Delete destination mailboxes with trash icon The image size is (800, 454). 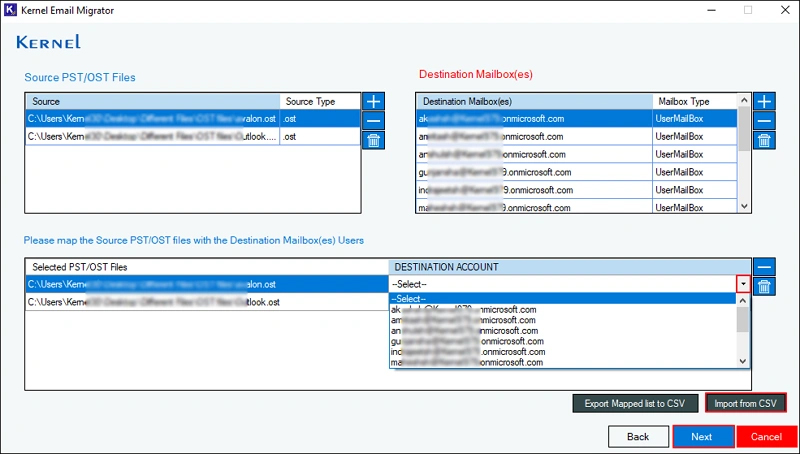764,140
